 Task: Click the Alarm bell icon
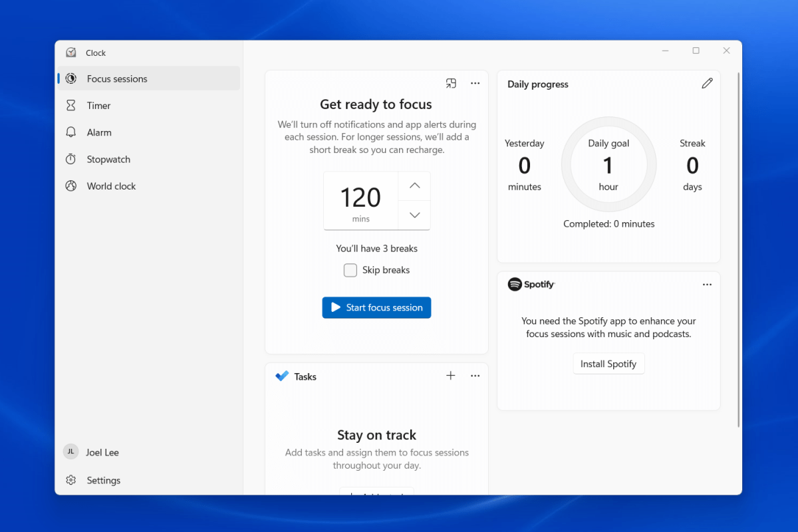click(71, 132)
